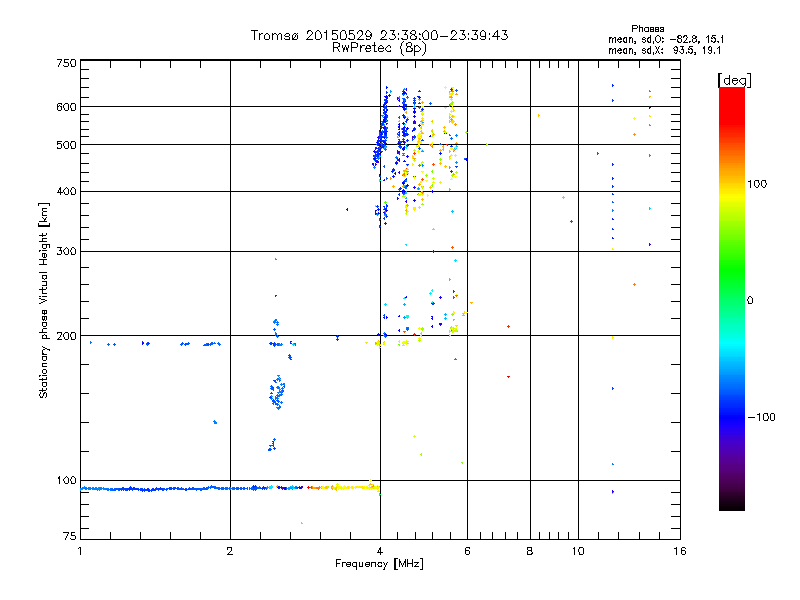Click the y-axis tick label '500'
The width and height of the screenshot is (800, 600).
pyautogui.click(x=66, y=145)
